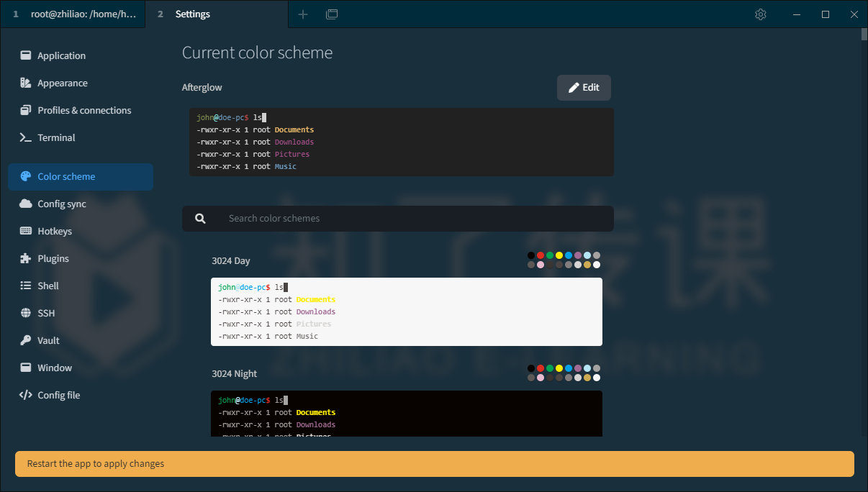Click the profile selector icon in tab bar

pyautogui.click(x=332, y=14)
